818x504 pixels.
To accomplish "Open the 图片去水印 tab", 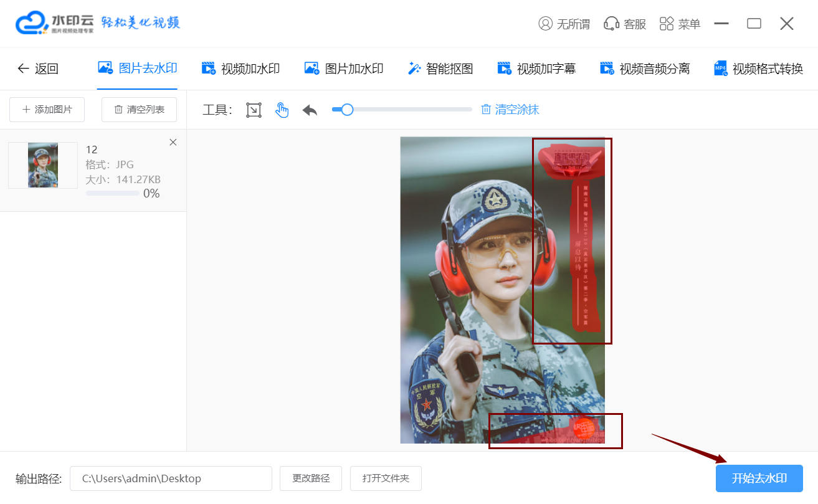I will click(x=138, y=69).
